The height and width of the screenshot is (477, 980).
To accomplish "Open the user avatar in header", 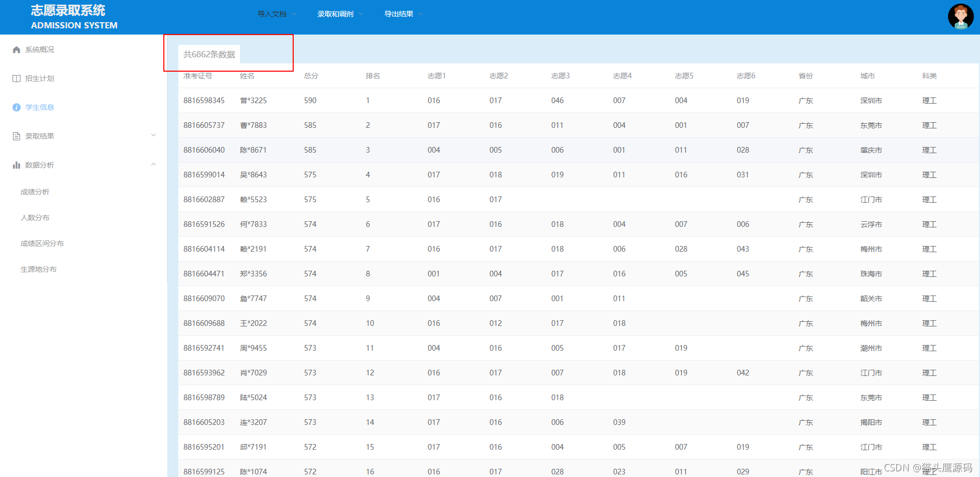I will (960, 17).
